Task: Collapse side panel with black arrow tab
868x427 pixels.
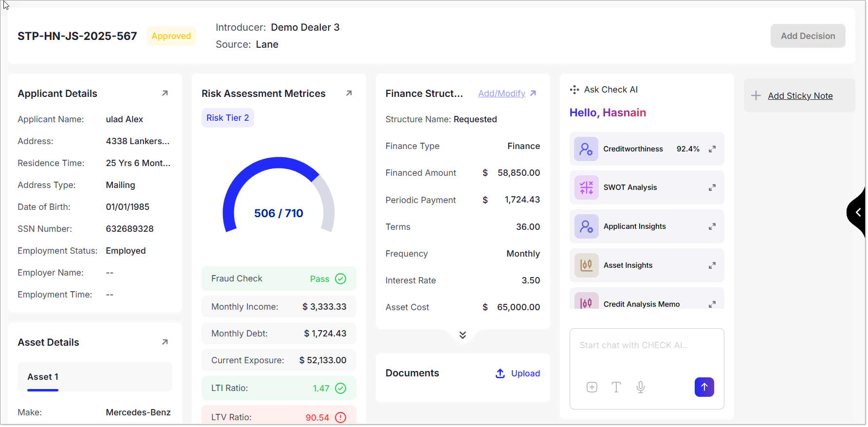Action: point(858,212)
